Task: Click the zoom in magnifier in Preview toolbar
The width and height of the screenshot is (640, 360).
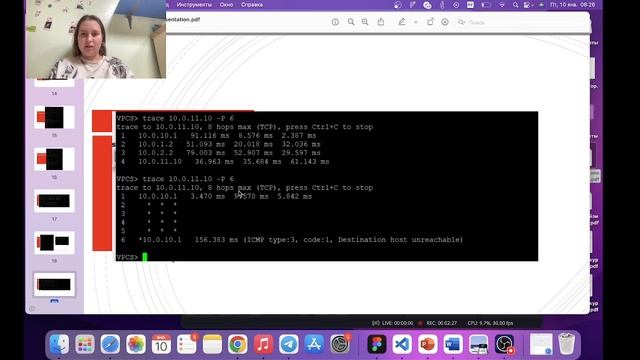Action: tap(365, 22)
